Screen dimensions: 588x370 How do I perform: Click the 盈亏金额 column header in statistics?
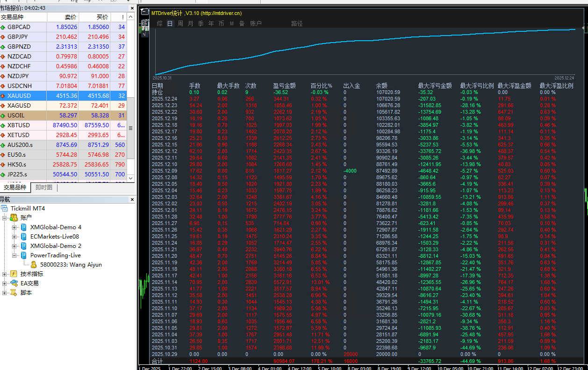click(x=284, y=86)
